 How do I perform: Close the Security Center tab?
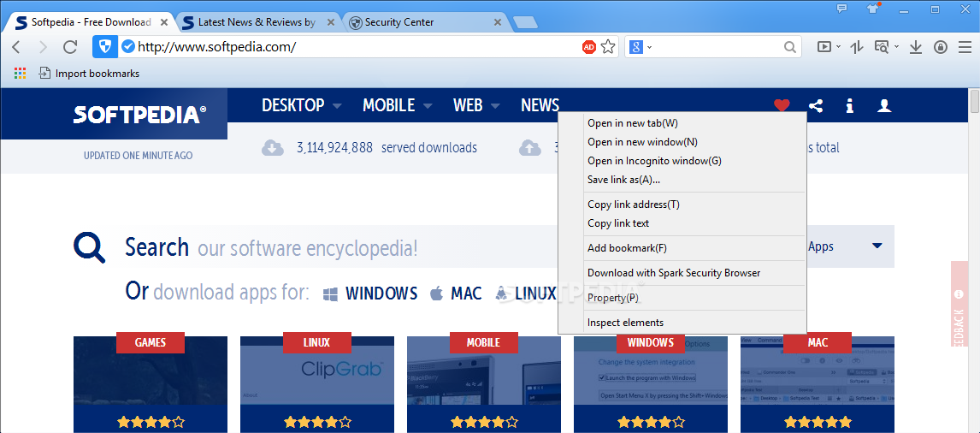click(x=498, y=22)
